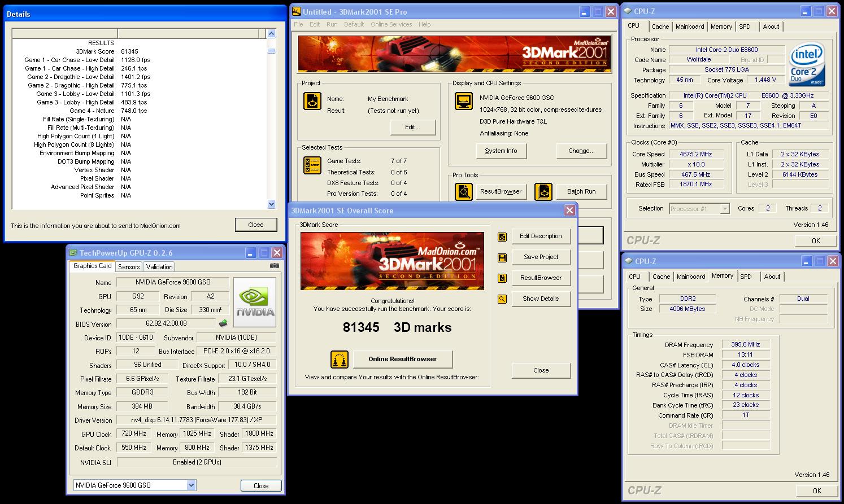Screen dimensions: 844x504
Task: Click the bottom CPU-Z title bar icon
Action: coord(628,261)
